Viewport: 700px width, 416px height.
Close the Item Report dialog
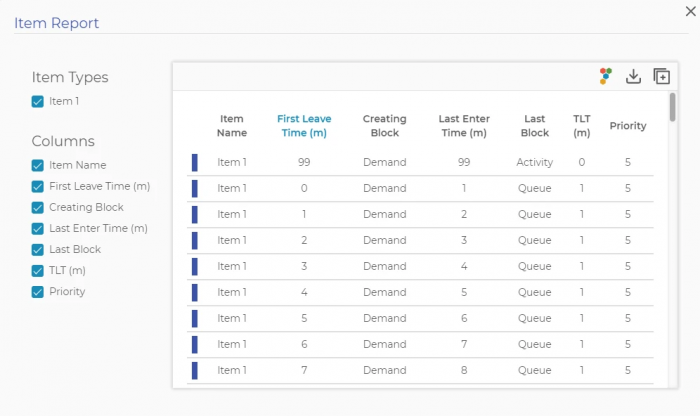pos(690,11)
